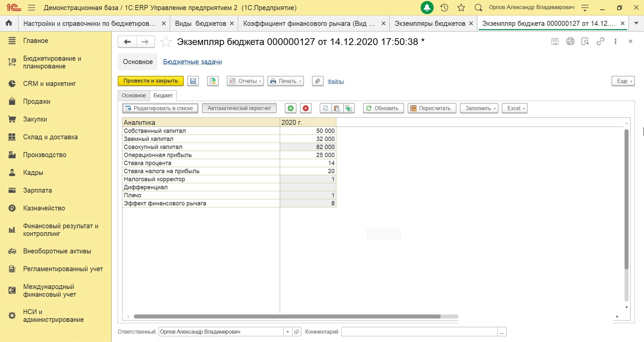Add budget to favorites star

166,42
